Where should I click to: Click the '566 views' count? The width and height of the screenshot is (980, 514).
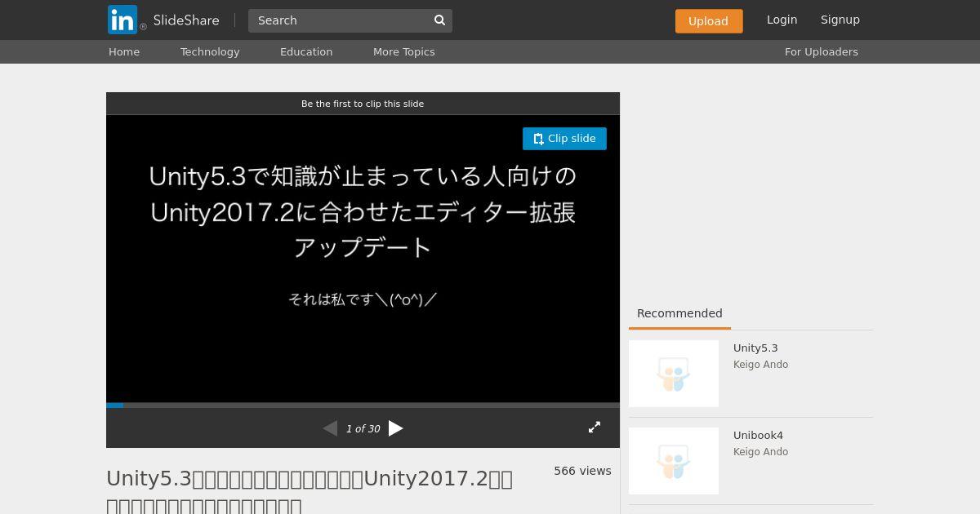[x=582, y=471]
